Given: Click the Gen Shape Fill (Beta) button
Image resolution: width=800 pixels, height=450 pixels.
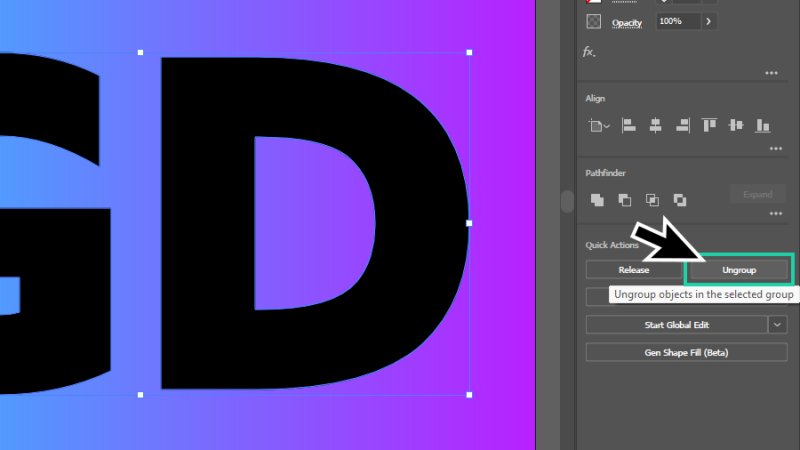Looking at the screenshot, I should (686, 353).
